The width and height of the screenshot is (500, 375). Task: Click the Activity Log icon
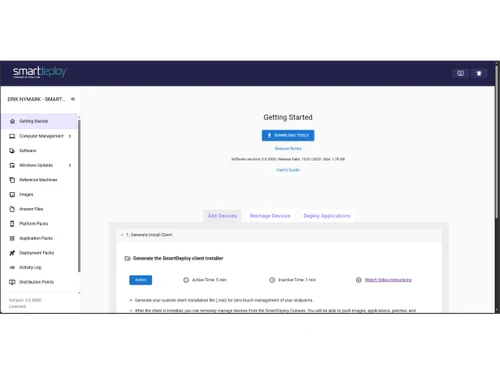point(12,267)
